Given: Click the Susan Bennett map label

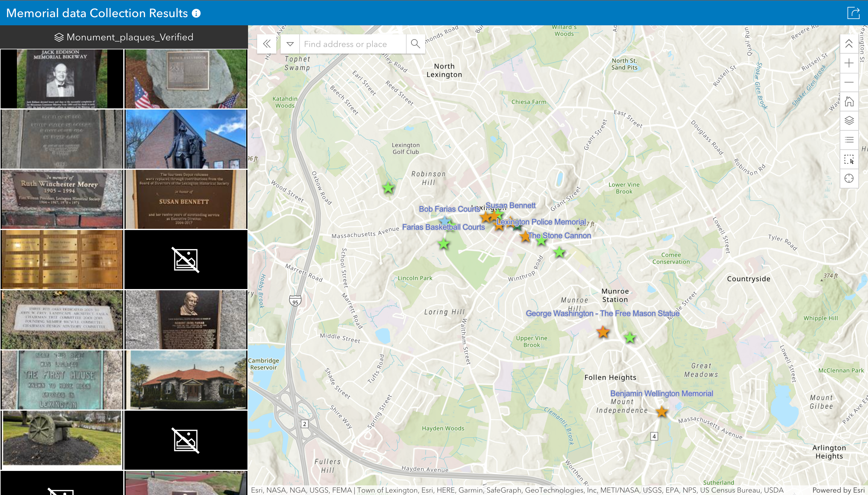Looking at the screenshot, I should coord(510,205).
